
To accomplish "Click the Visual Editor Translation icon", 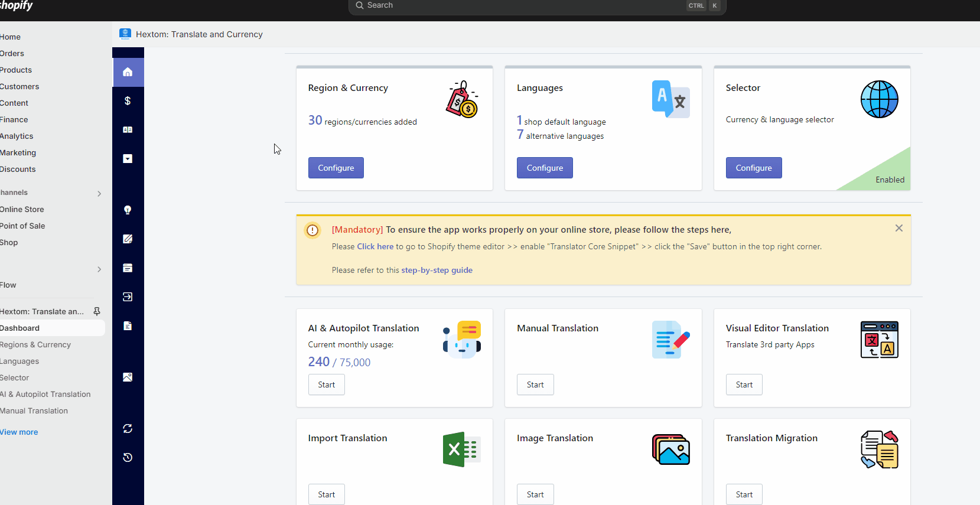I will (x=880, y=340).
